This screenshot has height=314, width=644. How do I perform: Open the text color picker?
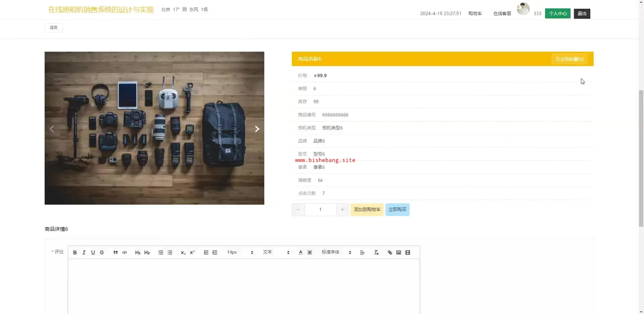(301, 253)
